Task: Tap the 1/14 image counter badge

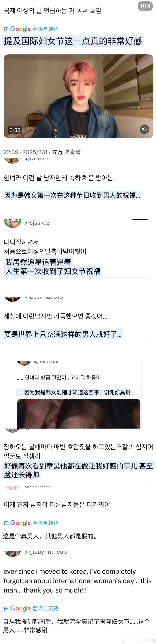Action: tap(145, 6)
